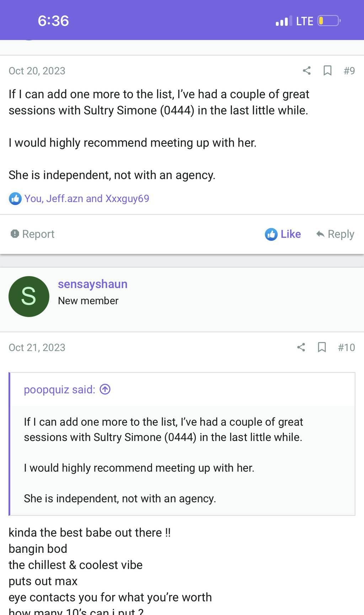Open sensayshaun's avatar
The width and height of the screenshot is (364, 615).
29,296
